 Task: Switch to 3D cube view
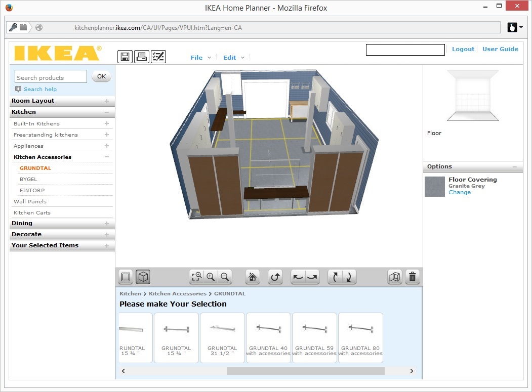coord(143,277)
